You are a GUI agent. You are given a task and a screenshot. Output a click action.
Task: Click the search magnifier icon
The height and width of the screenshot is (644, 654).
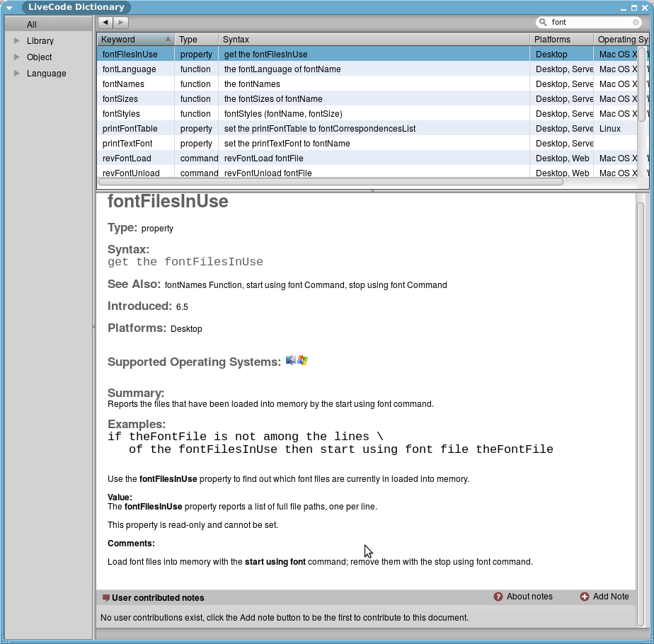pos(543,23)
